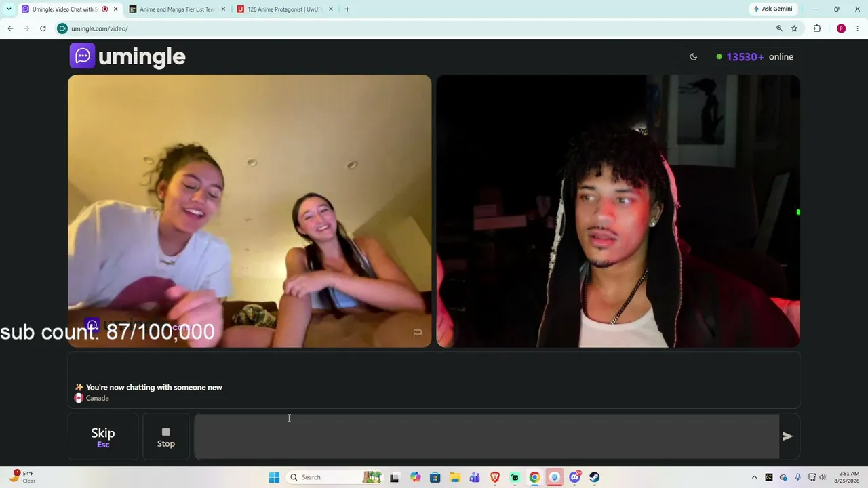Open Brave browser from the taskbar

pyautogui.click(x=495, y=477)
